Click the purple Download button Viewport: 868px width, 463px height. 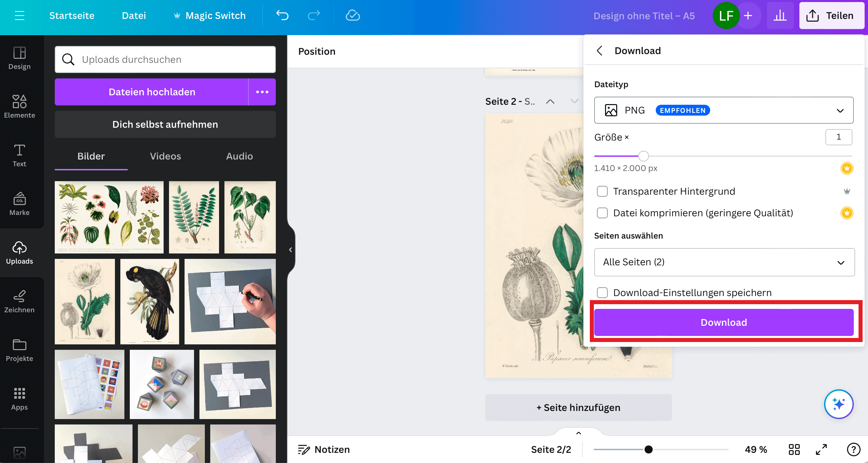(x=724, y=322)
